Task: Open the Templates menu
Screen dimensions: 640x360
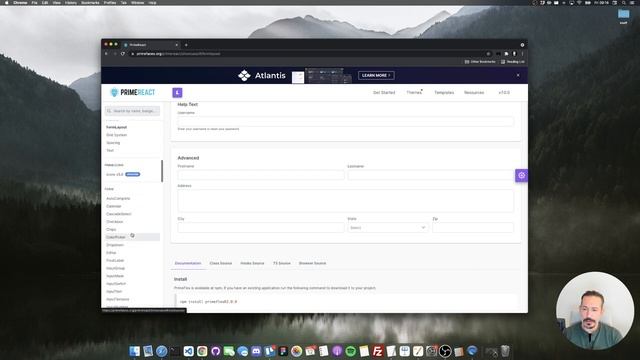Action: (444, 93)
